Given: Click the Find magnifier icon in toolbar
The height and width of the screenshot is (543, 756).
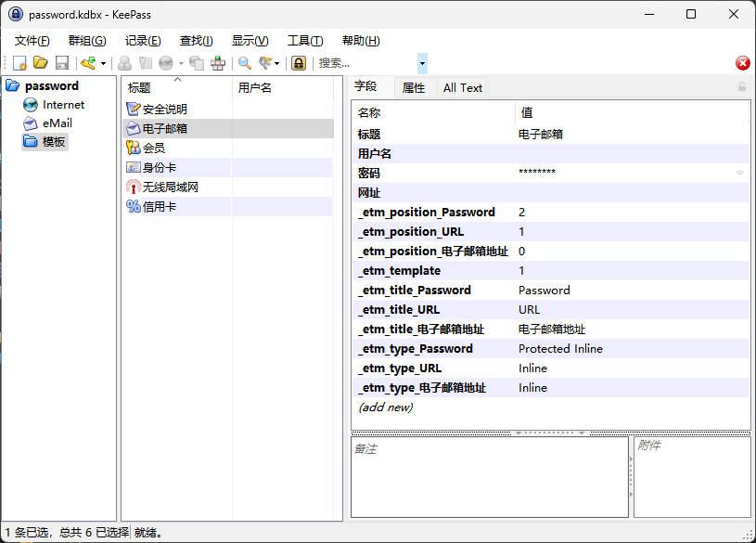Looking at the screenshot, I should 245,63.
